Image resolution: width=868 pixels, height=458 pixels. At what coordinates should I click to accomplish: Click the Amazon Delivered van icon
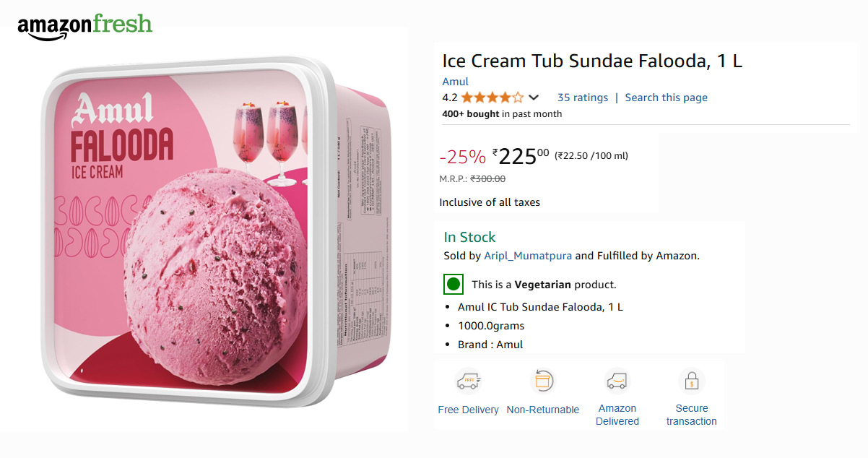[617, 381]
